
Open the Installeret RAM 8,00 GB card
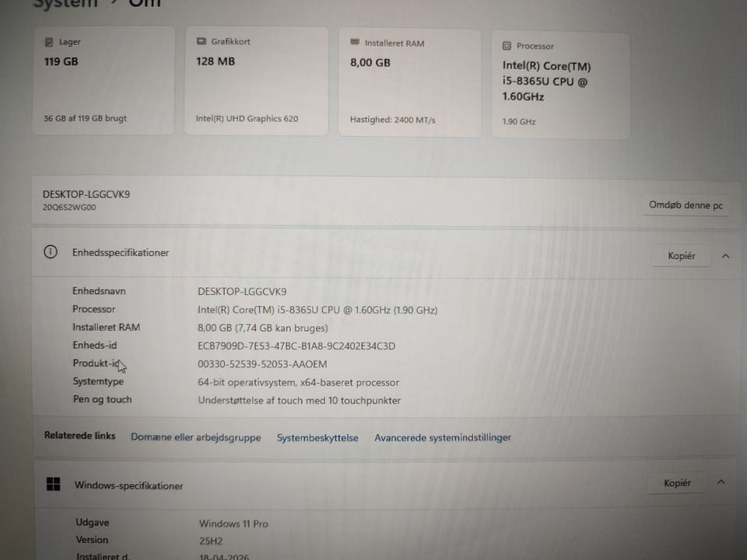point(410,83)
